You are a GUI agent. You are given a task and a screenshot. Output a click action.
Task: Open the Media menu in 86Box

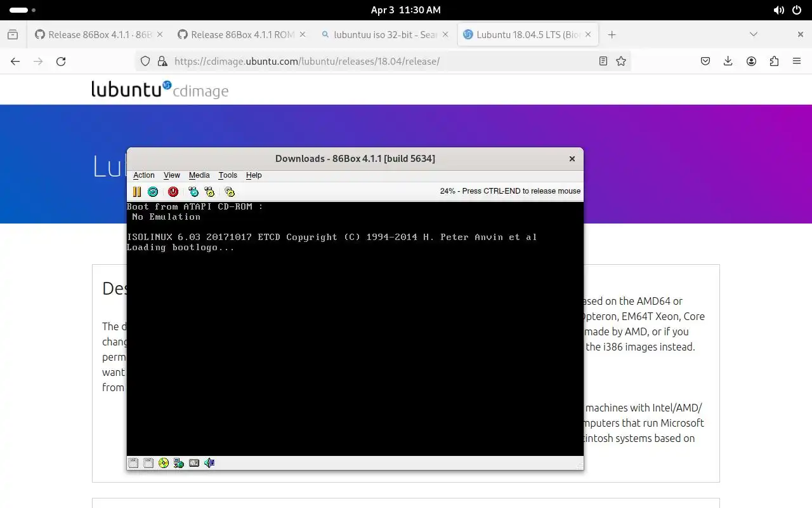tap(199, 175)
